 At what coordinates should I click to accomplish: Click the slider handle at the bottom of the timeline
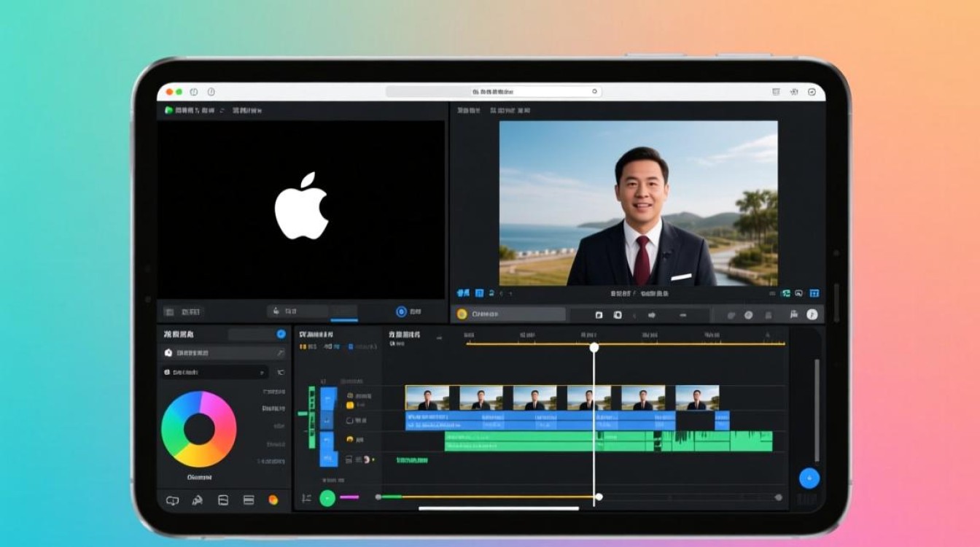[x=599, y=497]
